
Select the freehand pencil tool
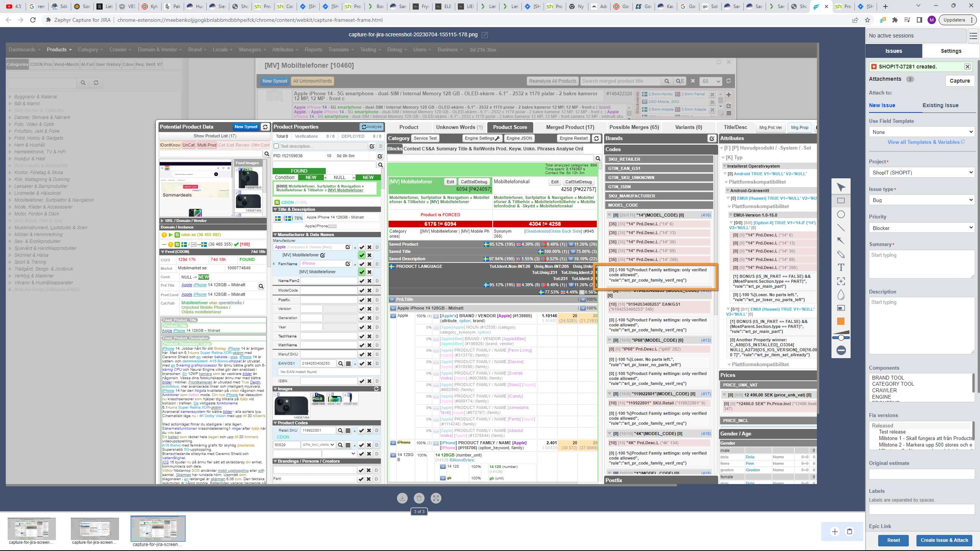[x=841, y=254]
